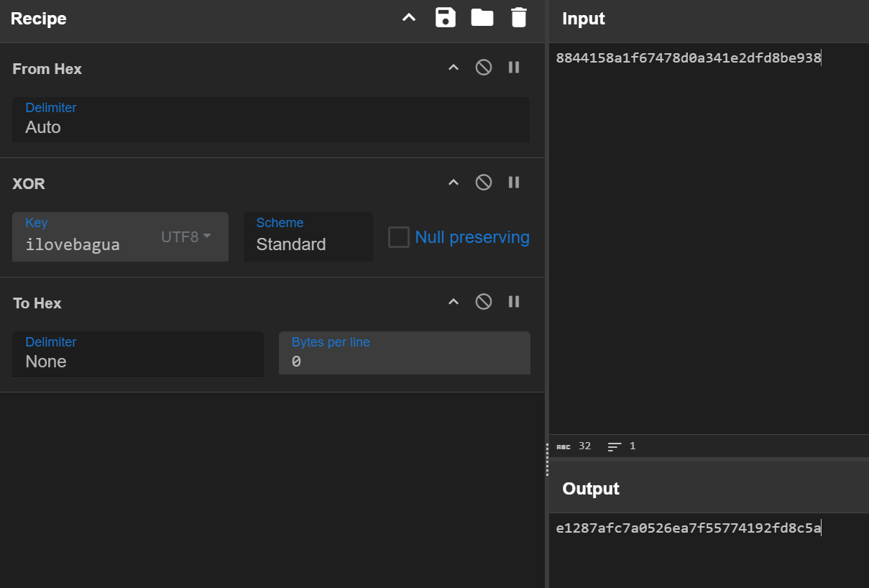Clear recipe with trash icon
The image size is (869, 588).
[x=518, y=18]
